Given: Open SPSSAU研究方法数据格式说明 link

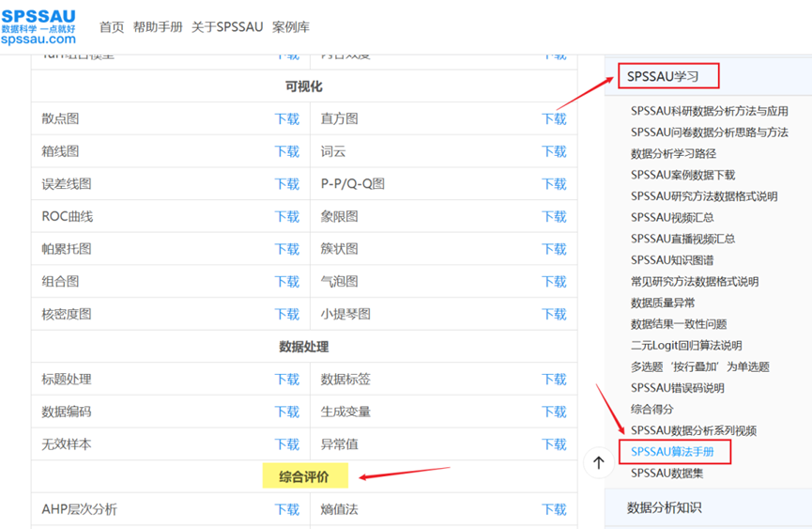Looking at the screenshot, I should (x=704, y=196).
